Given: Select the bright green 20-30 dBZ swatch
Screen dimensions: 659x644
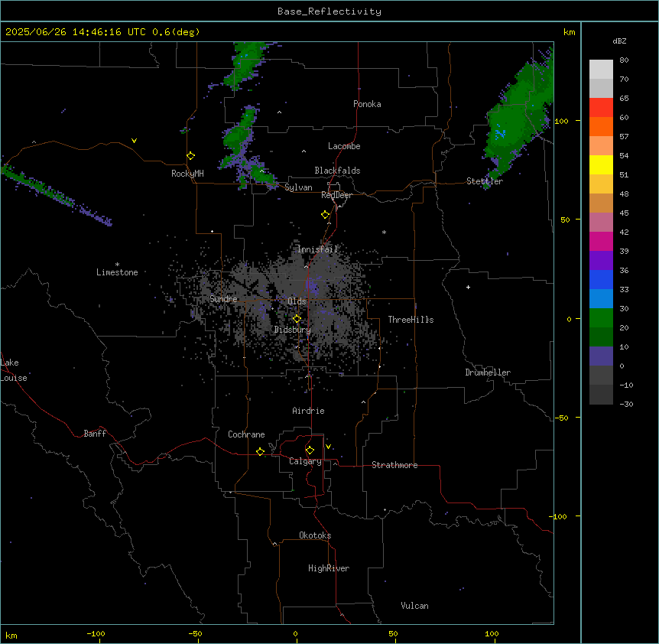Looking at the screenshot, I should tap(601, 318).
